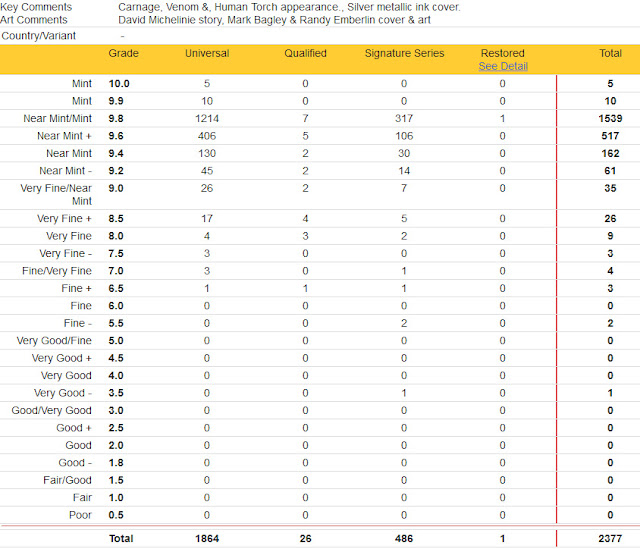Select the Poor label

click(x=80, y=516)
